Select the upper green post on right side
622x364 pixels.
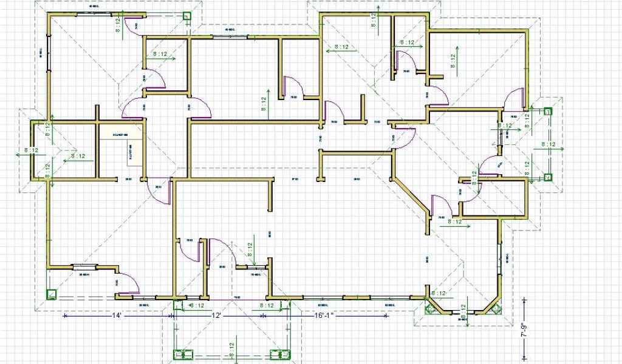click(547, 112)
